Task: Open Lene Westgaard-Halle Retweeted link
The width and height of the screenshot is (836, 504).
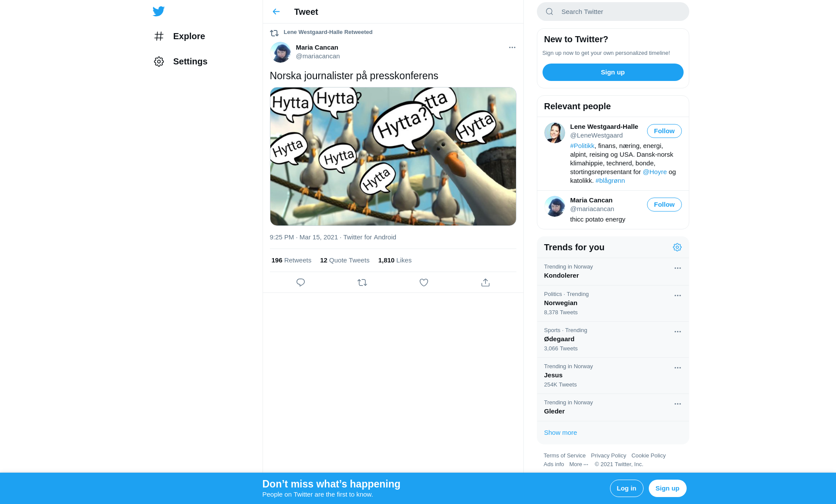Action: click(x=328, y=32)
